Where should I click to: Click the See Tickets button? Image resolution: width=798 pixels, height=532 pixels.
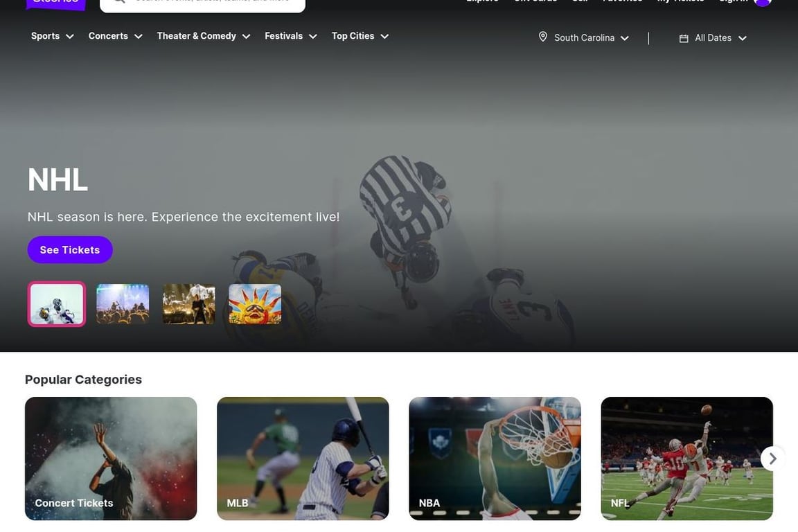click(70, 249)
